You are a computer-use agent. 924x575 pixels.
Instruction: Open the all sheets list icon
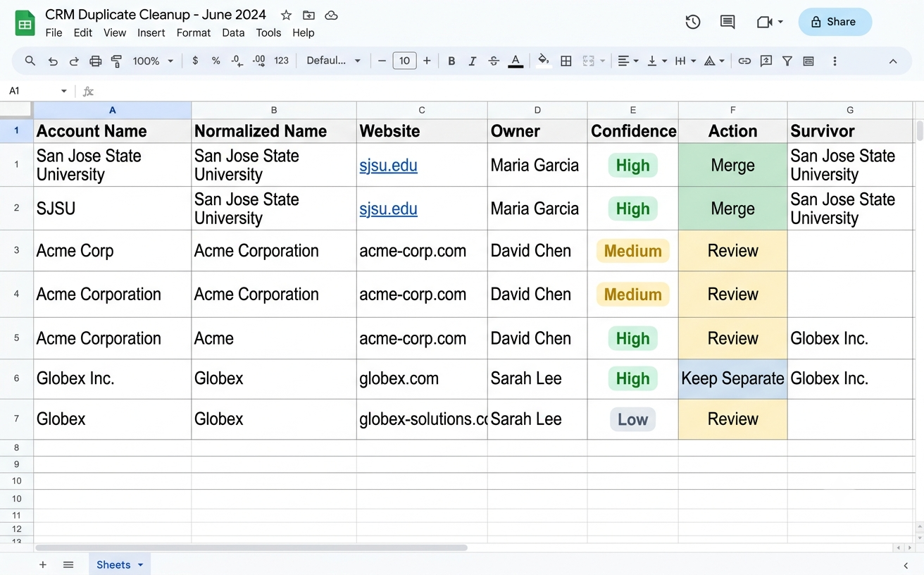68,564
